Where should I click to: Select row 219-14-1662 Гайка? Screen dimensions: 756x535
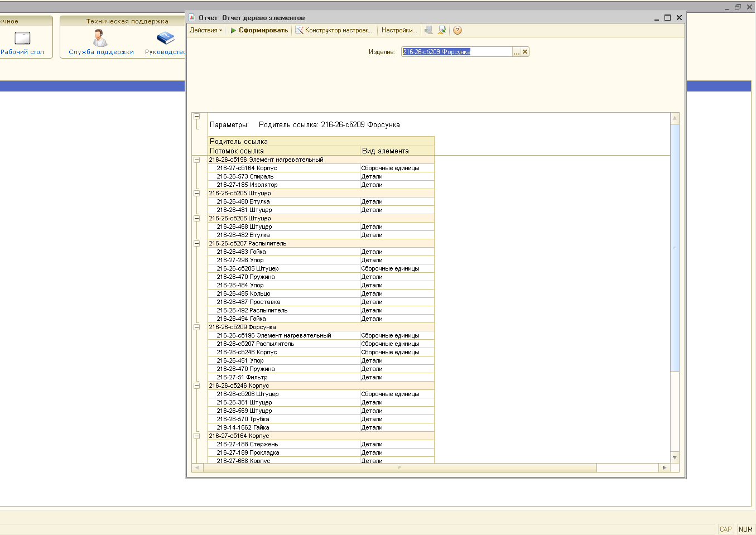321,427
